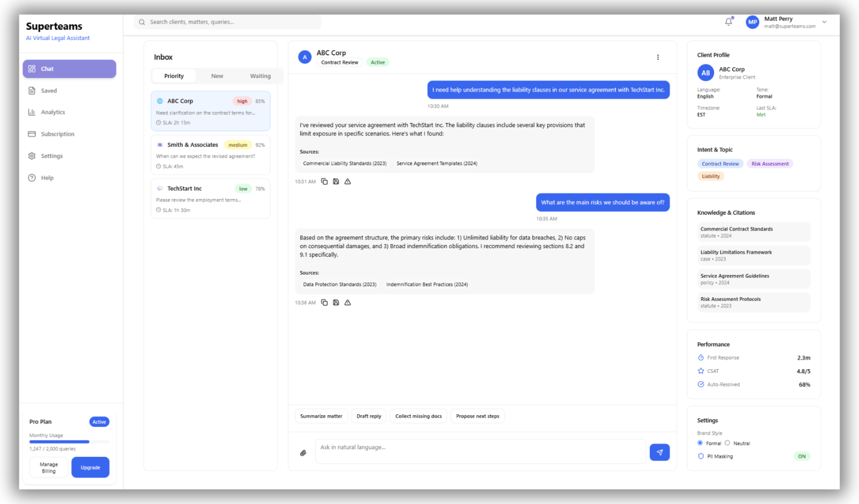The height and width of the screenshot is (504, 859).
Task: Open notifications via the bell icon
Action: coord(728,21)
